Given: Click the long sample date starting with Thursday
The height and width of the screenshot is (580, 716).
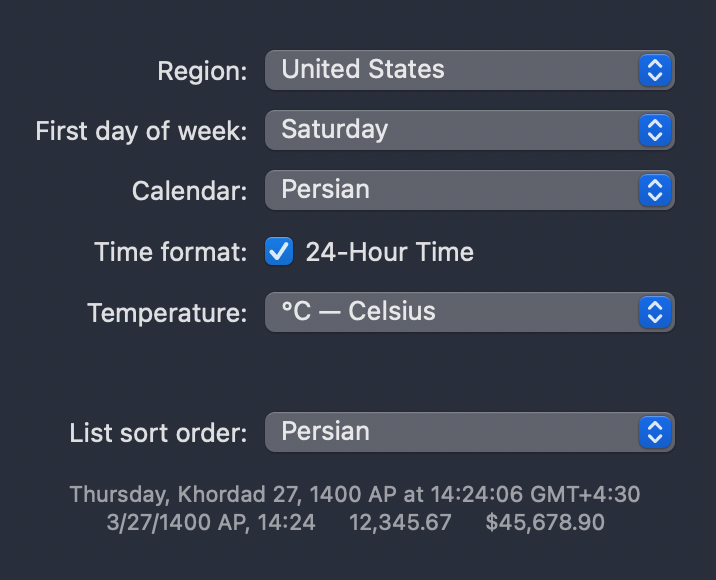Looking at the screenshot, I should [x=355, y=494].
